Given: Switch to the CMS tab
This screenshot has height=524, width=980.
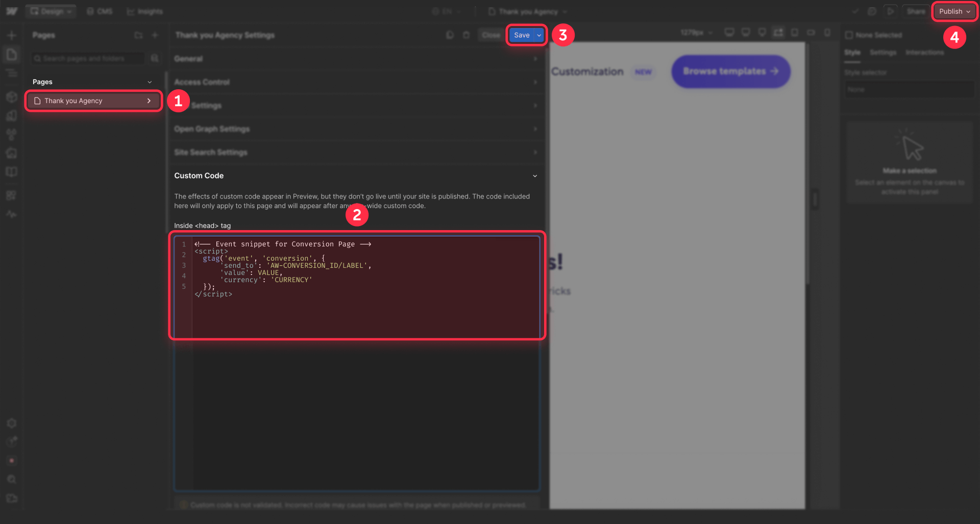Looking at the screenshot, I should 100,11.
